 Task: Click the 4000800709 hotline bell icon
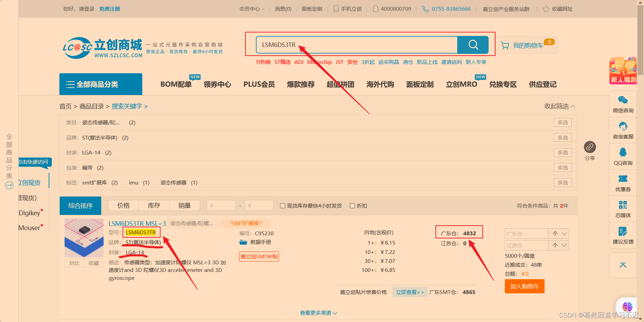point(376,9)
